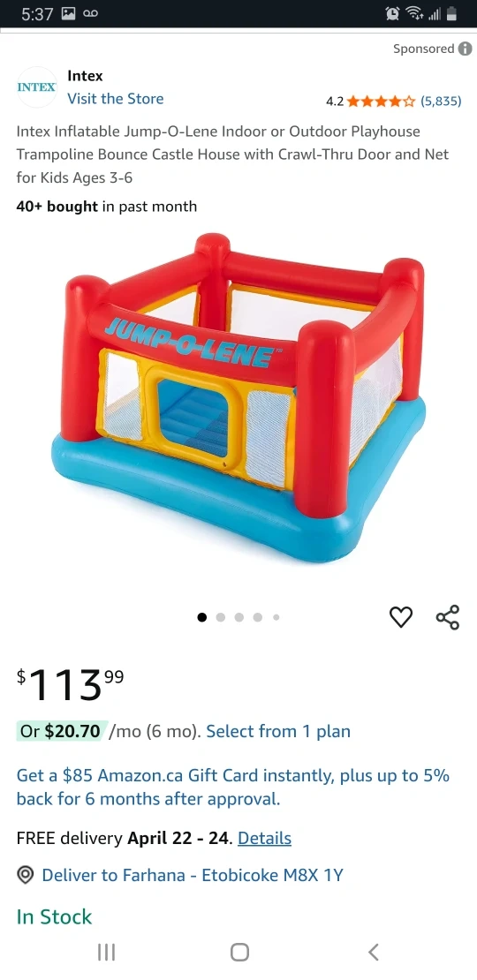Tap the share icon
Image resolution: width=477 pixels, height=980 pixels.
click(448, 617)
